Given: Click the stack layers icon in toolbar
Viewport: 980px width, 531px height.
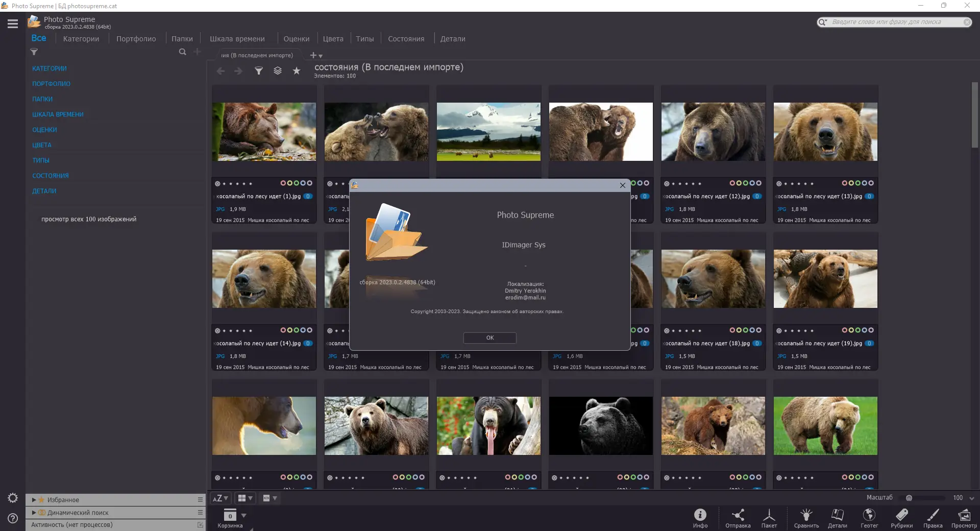Looking at the screenshot, I should click(278, 71).
